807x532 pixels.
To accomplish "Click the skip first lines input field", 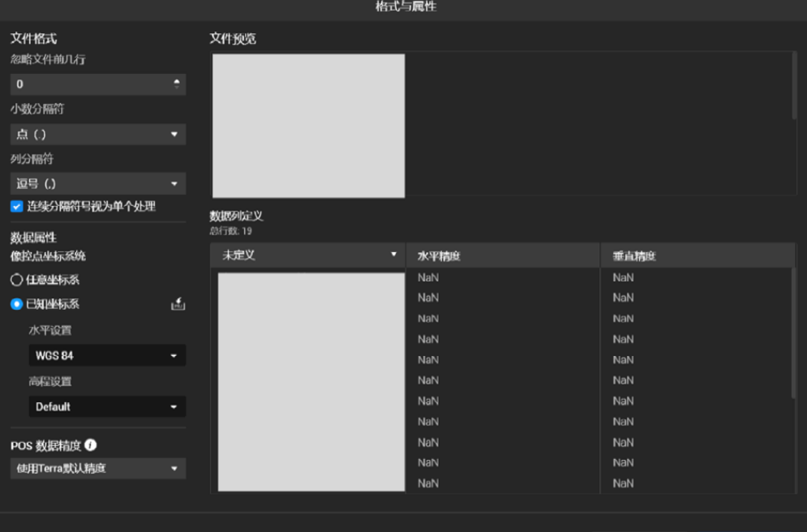I will (98, 84).
